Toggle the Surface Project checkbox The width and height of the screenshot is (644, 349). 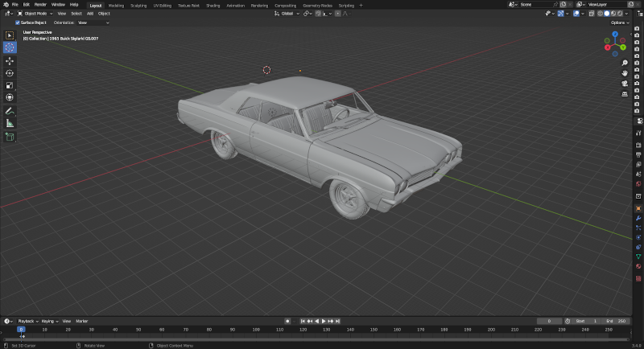click(x=18, y=23)
